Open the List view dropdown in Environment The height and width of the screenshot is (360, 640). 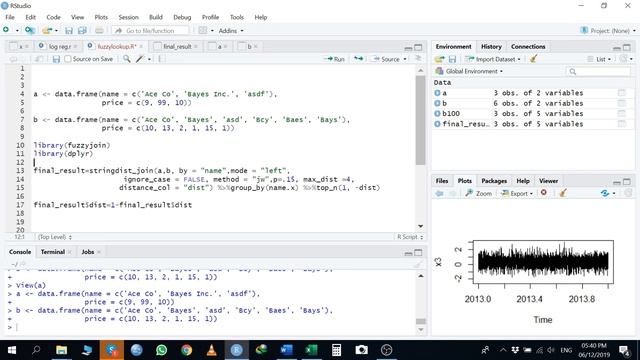coord(599,59)
